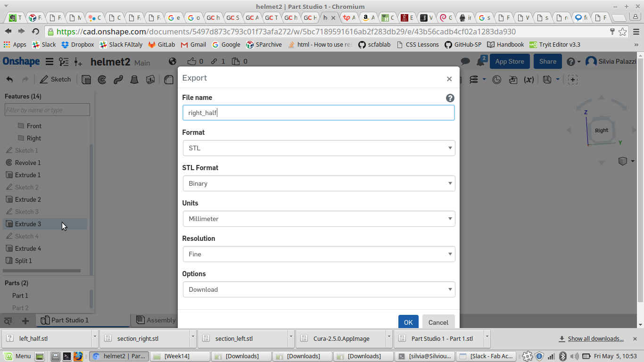Open the tab manager icon at bottom left
Viewport: 644px width, 362px height.
click(x=8, y=321)
